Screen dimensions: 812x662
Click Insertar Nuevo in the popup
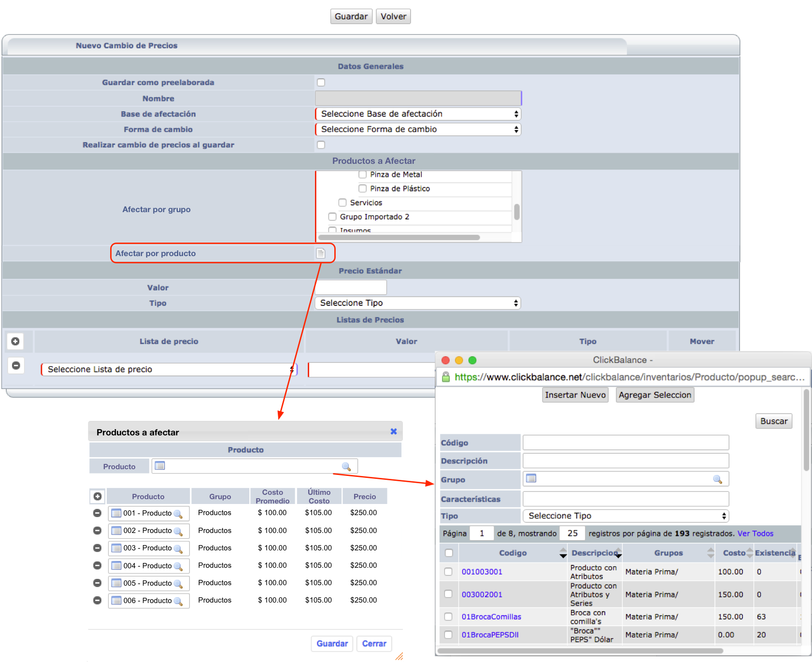[575, 395]
